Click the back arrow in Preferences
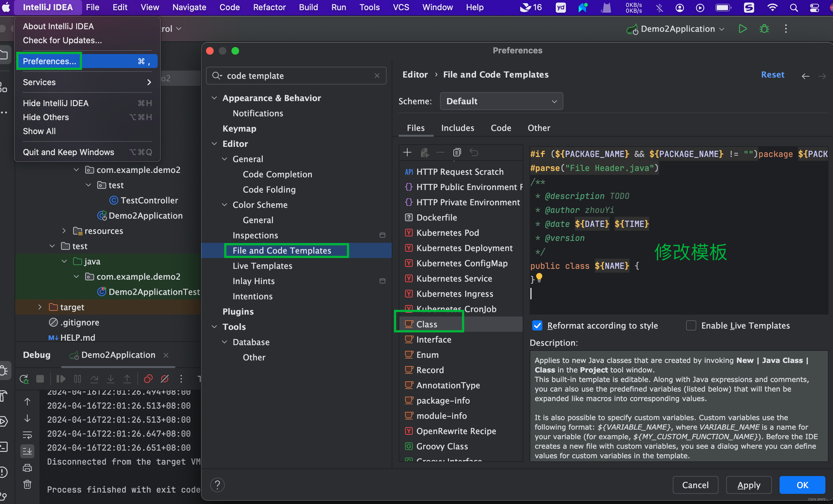Image resolution: width=833 pixels, height=504 pixels. coord(805,76)
